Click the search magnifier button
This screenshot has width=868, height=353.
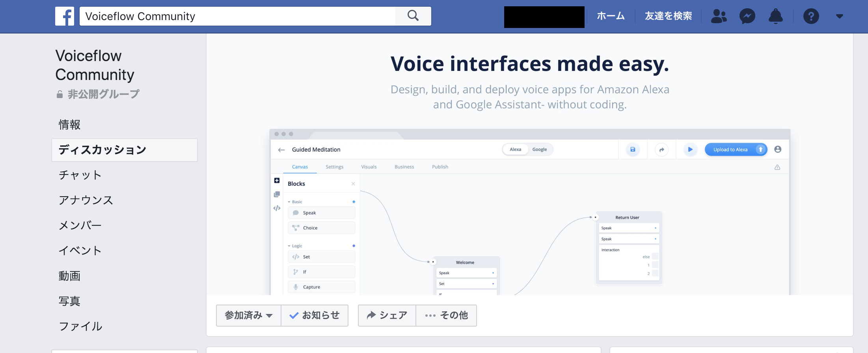click(x=413, y=16)
